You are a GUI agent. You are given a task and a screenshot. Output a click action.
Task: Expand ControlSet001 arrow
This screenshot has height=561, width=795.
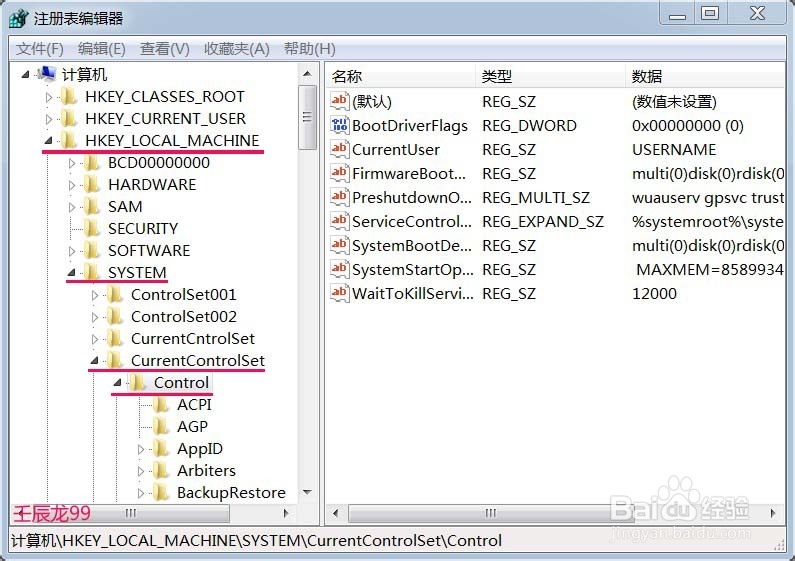[x=95, y=295]
